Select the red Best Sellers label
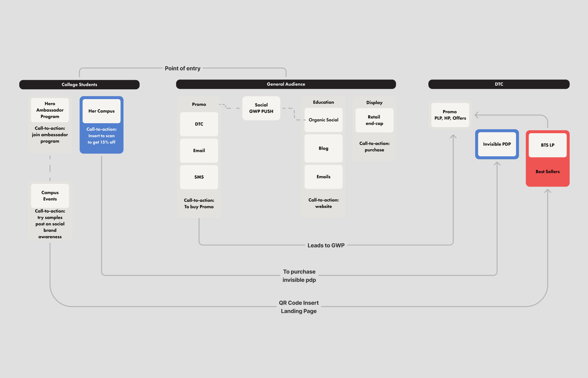Viewport: 588px width, 378px height. point(547,172)
